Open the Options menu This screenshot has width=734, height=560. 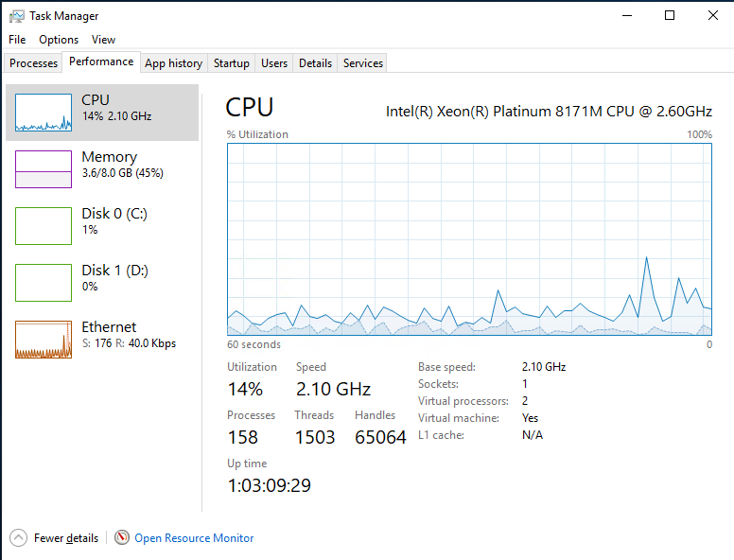point(59,40)
